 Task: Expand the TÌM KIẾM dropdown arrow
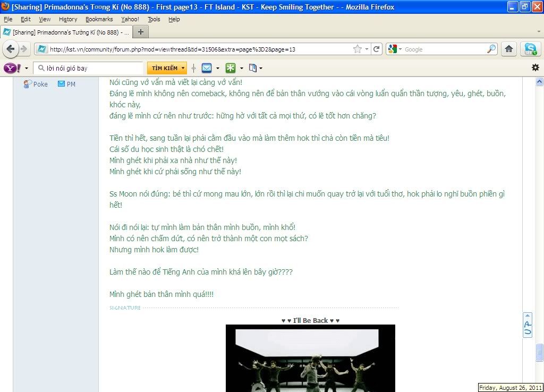(183, 68)
